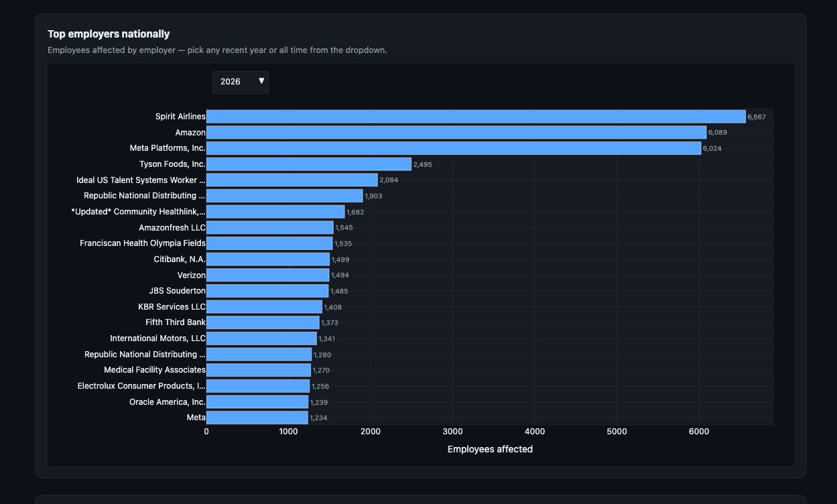This screenshot has width=837, height=504.
Task: Click the Spirit Airlines bar
Action: tap(476, 117)
